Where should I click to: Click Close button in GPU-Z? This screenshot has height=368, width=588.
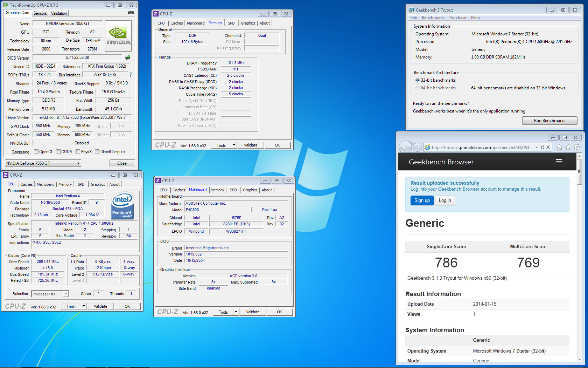pyautogui.click(x=122, y=163)
